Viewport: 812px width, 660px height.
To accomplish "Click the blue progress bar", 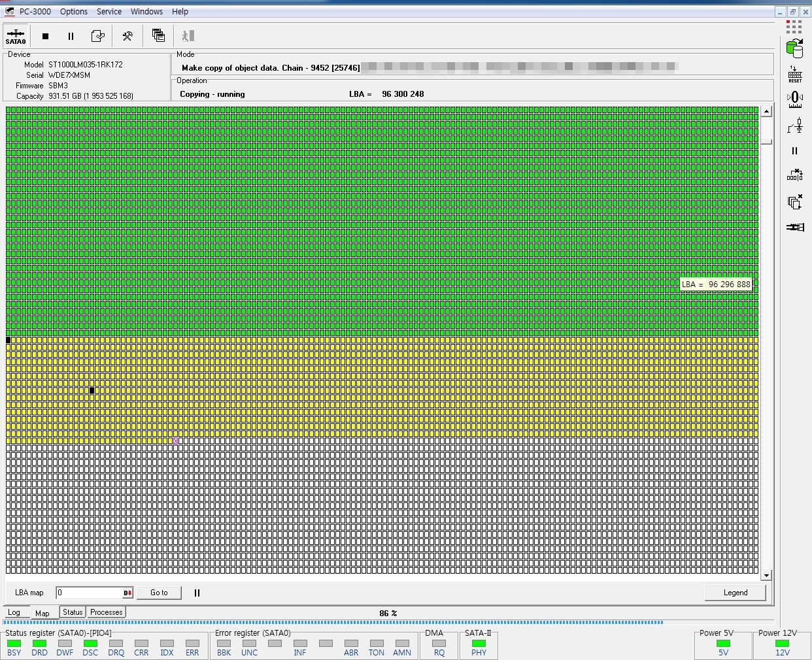I will tap(333, 623).
